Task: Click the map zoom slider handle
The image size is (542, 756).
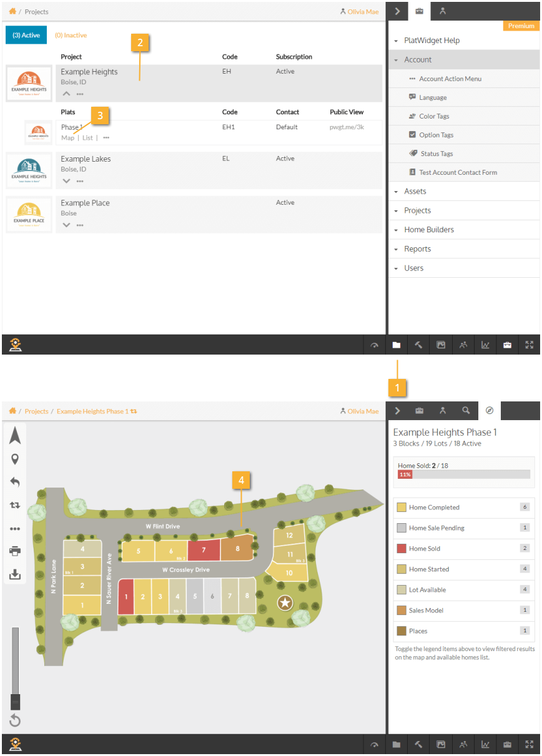Action: [16, 700]
